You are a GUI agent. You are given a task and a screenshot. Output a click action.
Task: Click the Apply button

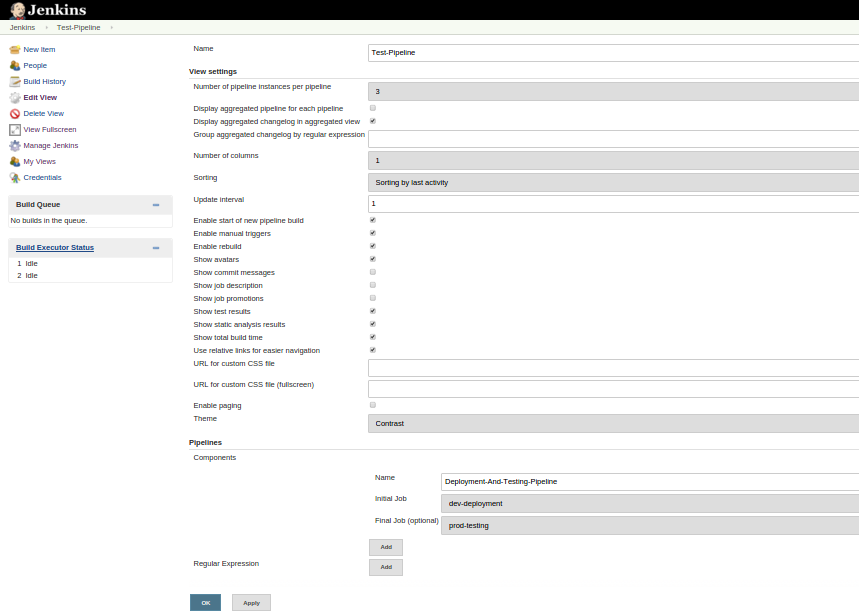click(x=251, y=602)
